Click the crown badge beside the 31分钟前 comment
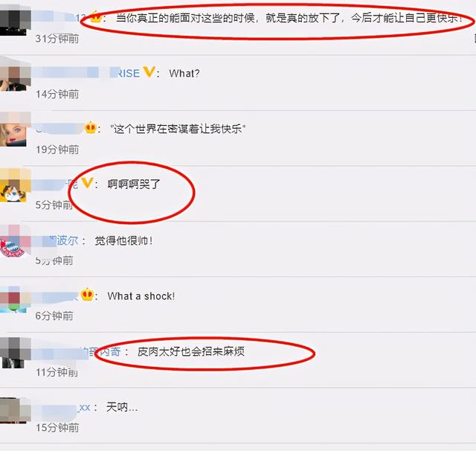The width and height of the screenshot is (476, 451). coord(96,17)
